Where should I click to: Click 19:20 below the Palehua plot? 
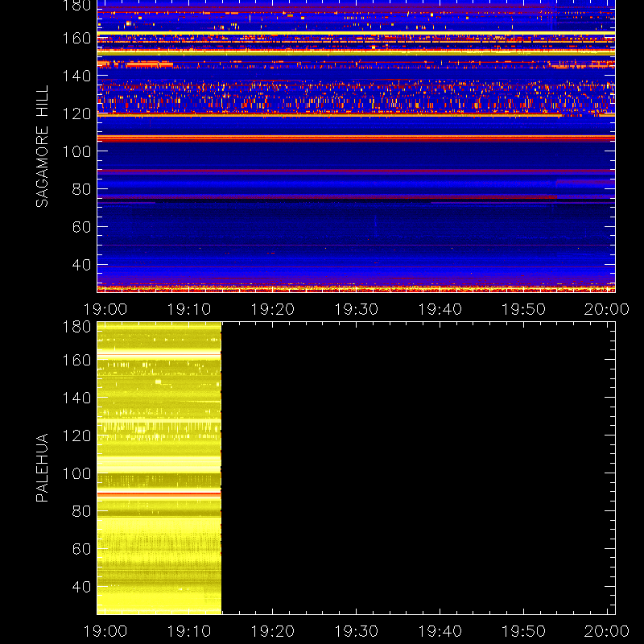tap(273, 631)
